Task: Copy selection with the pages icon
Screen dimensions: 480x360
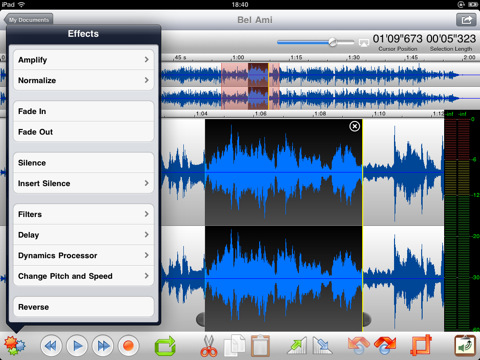Action: (235, 346)
